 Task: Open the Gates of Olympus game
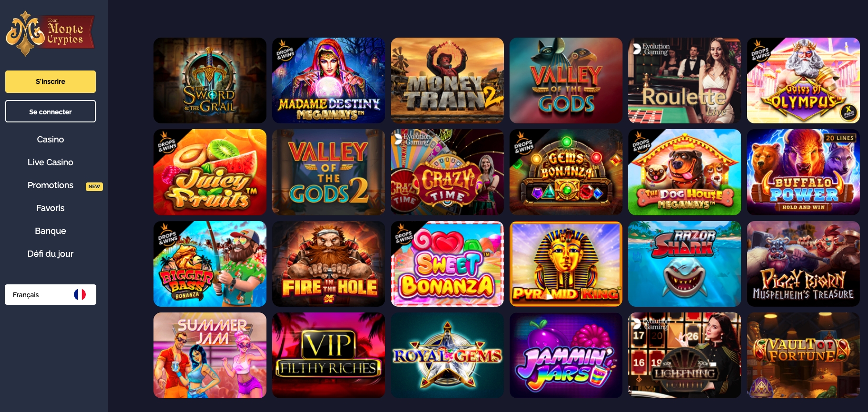(x=803, y=80)
